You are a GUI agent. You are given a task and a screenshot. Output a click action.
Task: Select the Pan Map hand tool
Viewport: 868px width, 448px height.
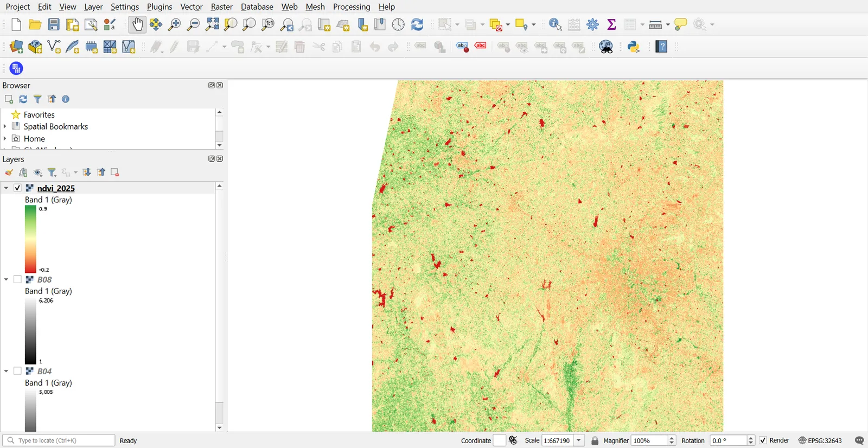point(138,24)
